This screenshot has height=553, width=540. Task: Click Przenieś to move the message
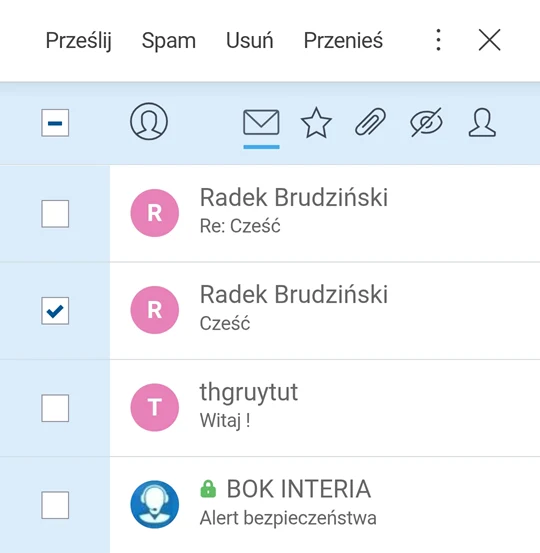pyautogui.click(x=343, y=40)
